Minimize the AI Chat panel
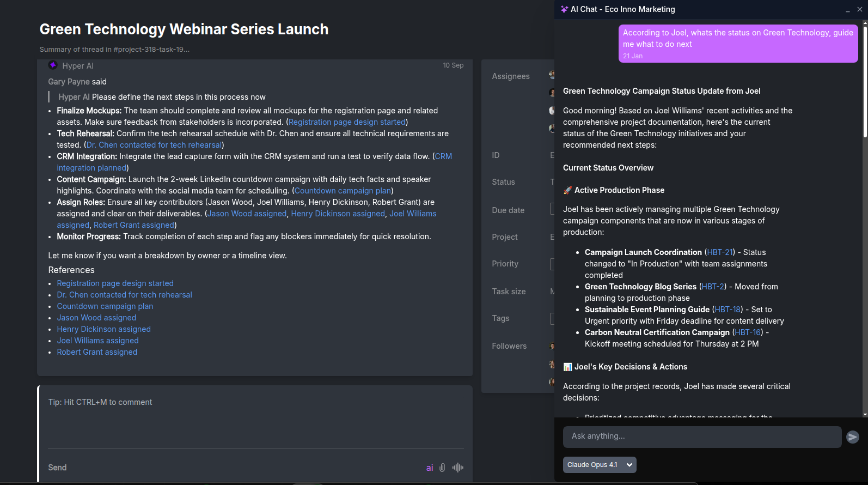 [847, 10]
